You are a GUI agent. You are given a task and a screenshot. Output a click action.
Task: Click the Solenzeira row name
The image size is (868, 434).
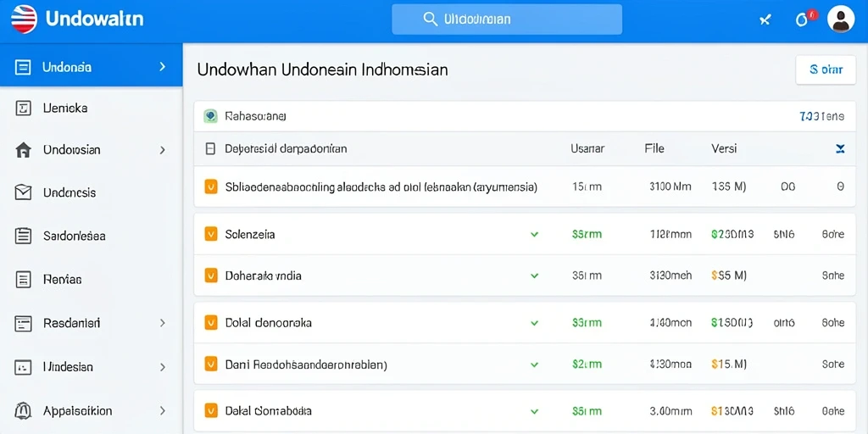pos(250,234)
